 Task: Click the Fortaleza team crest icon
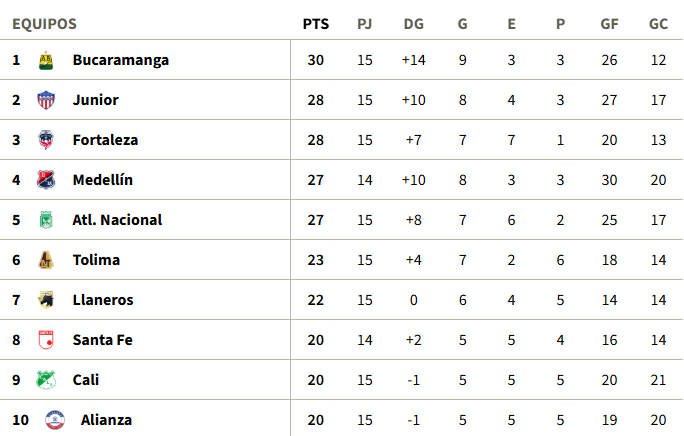coord(45,140)
